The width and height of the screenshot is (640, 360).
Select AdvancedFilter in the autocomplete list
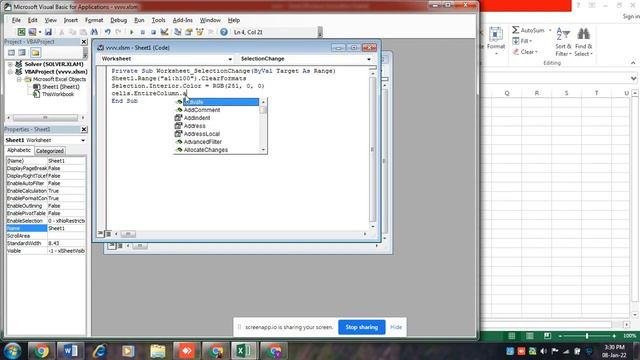click(202, 142)
